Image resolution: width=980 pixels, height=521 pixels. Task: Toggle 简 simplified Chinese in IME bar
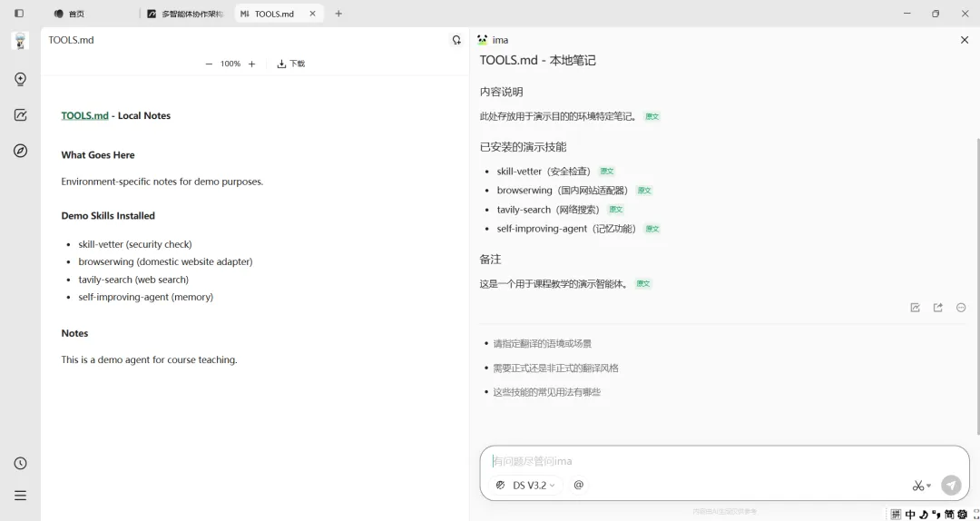tap(949, 514)
